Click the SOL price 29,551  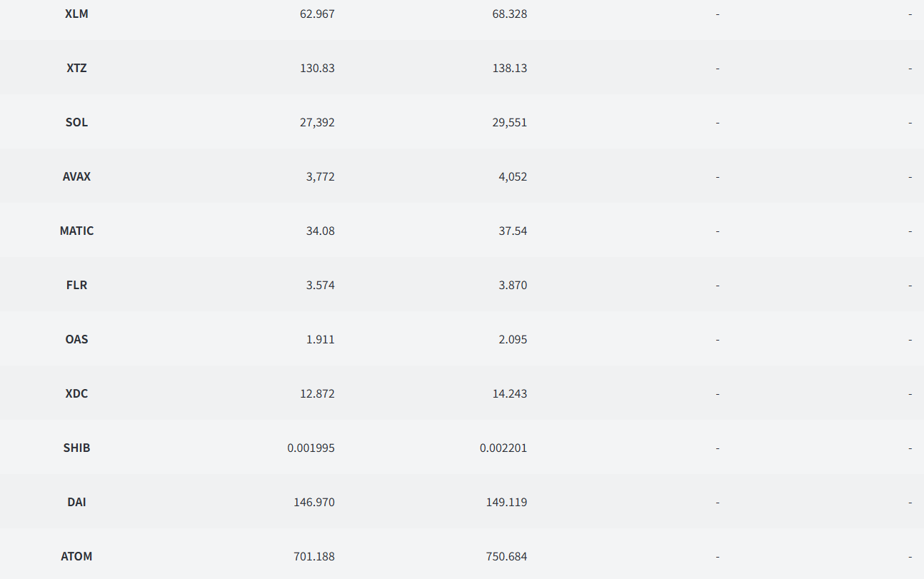510,122
